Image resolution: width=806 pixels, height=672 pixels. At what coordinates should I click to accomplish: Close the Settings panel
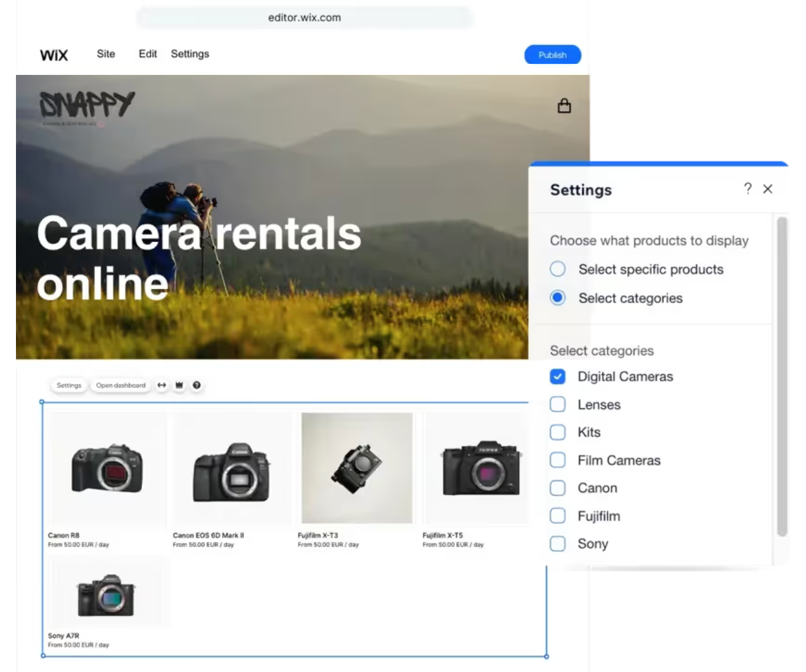tap(768, 189)
